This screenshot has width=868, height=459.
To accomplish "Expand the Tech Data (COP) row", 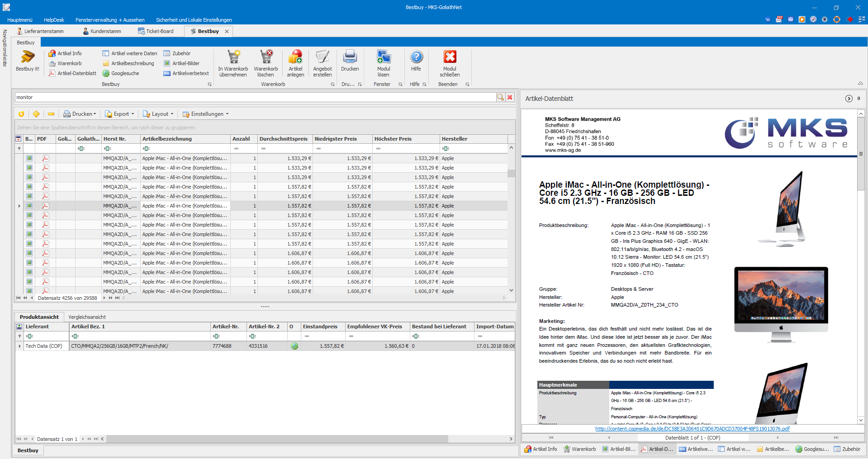I will click(x=19, y=346).
